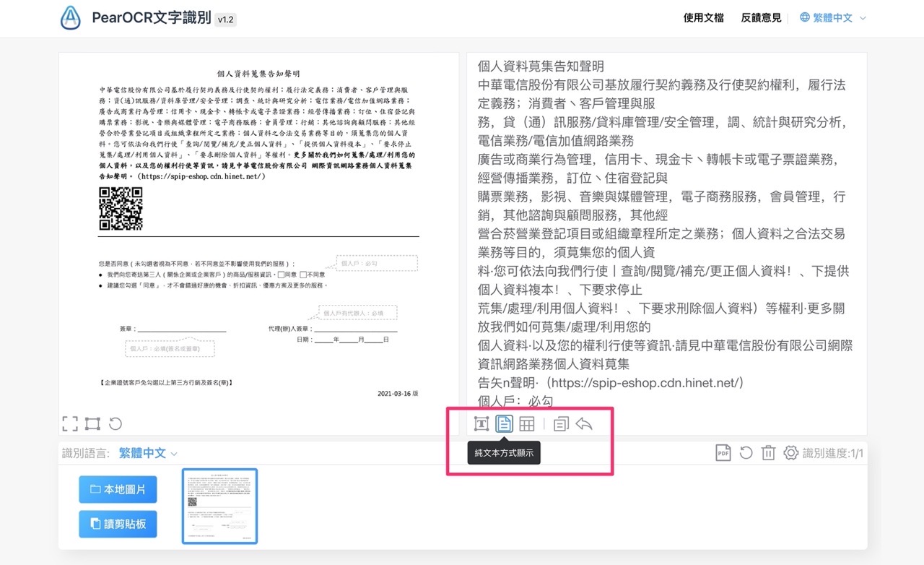Click the PearOCR文字識別 title text

click(x=150, y=18)
